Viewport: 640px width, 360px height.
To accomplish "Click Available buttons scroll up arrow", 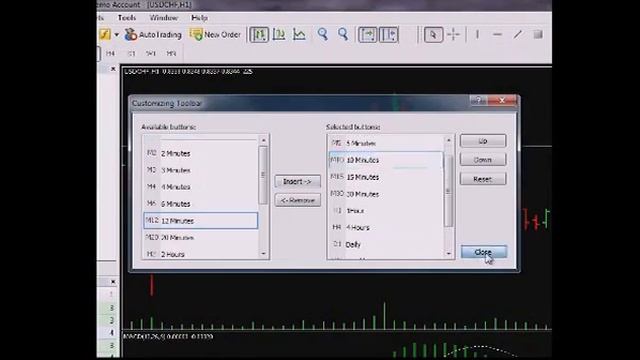I will tap(263, 140).
